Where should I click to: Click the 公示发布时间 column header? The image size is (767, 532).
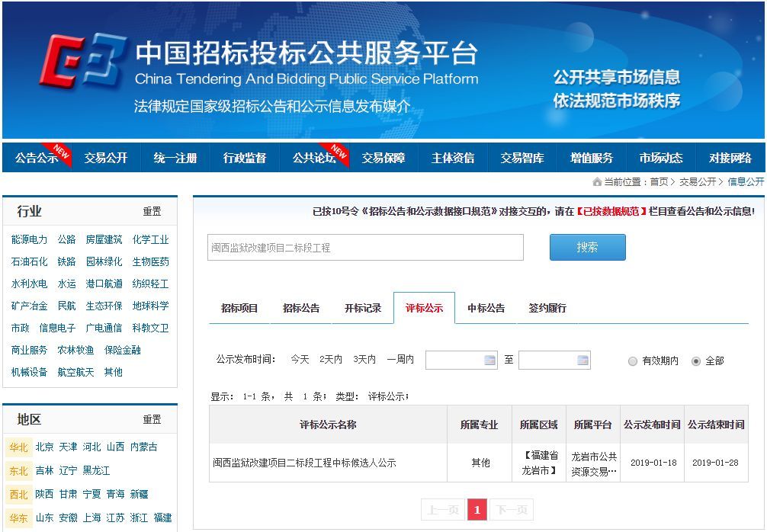click(x=652, y=425)
